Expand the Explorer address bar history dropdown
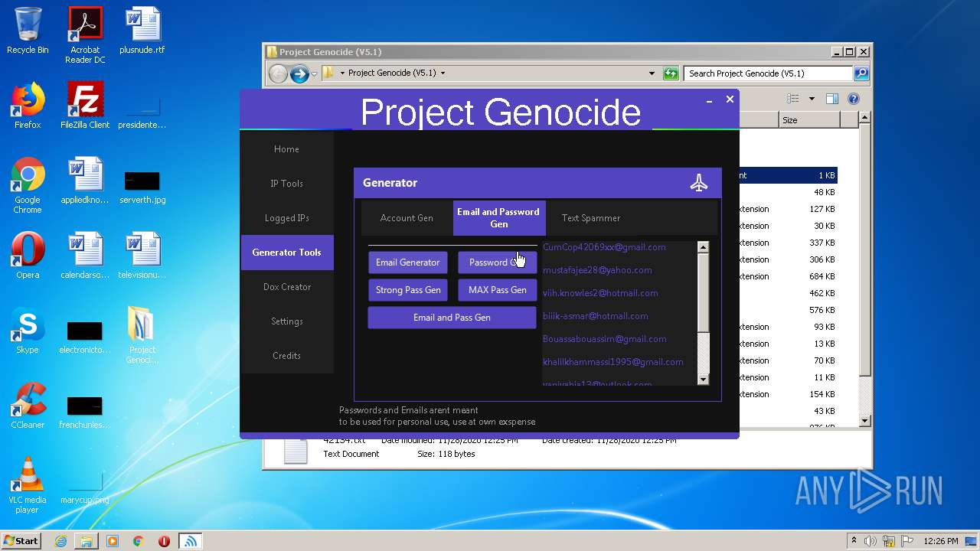Viewport: 980px width, 551px height. pyautogui.click(x=652, y=73)
